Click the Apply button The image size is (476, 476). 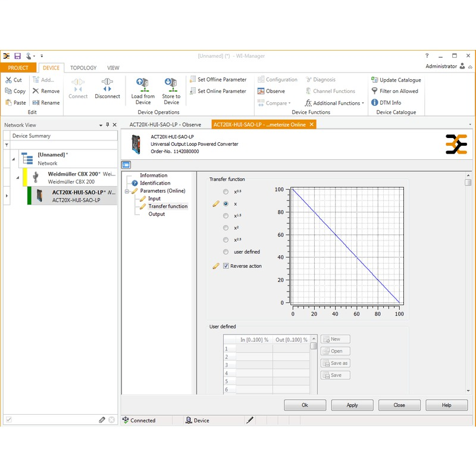click(352, 405)
